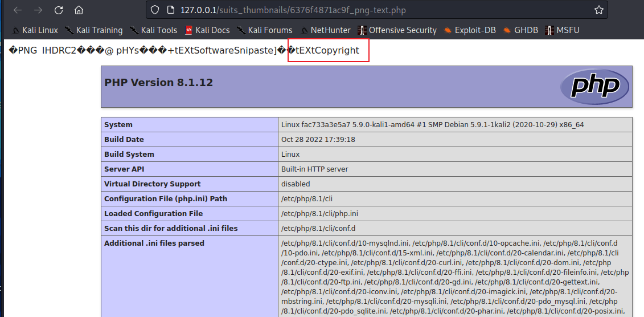Open the Kali Training bookmark
Viewport: 644px width, 317px height.
[93, 30]
